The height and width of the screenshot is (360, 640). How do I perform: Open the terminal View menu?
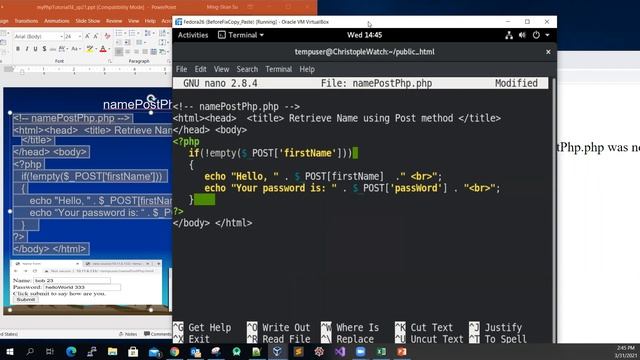(x=221, y=69)
